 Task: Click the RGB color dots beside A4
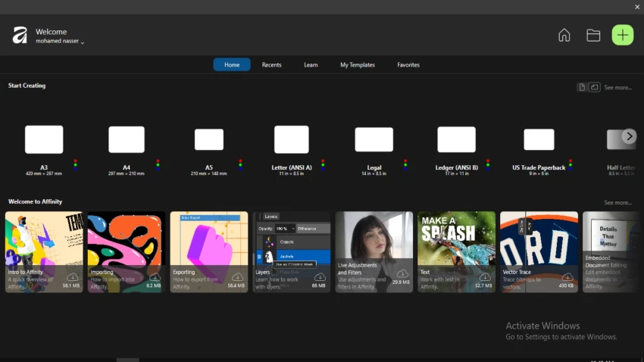pyautogui.click(x=158, y=164)
